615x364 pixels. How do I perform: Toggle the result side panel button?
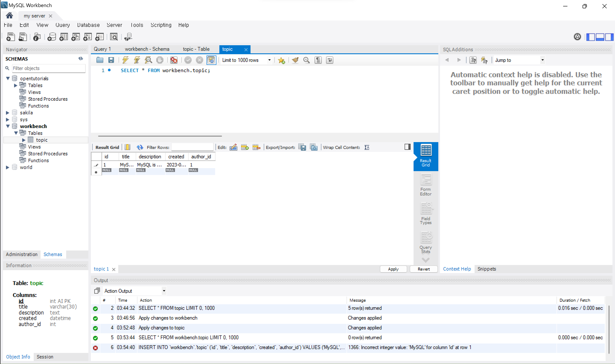[407, 147]
